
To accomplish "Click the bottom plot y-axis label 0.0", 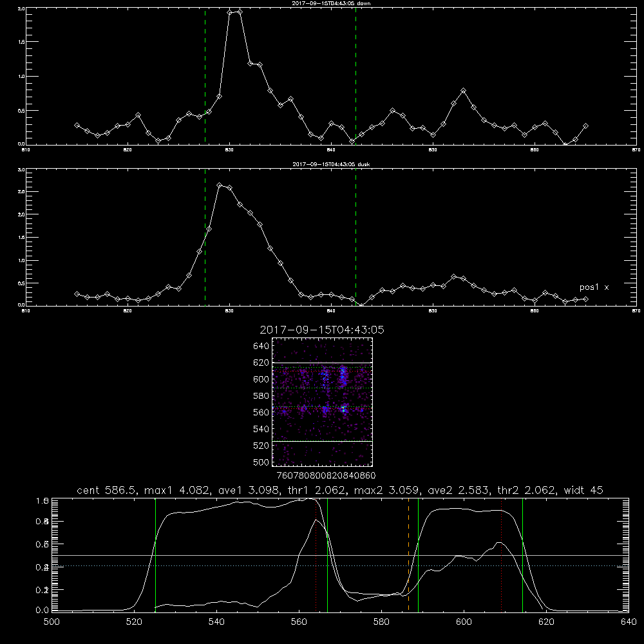I will tap(43, 611).
